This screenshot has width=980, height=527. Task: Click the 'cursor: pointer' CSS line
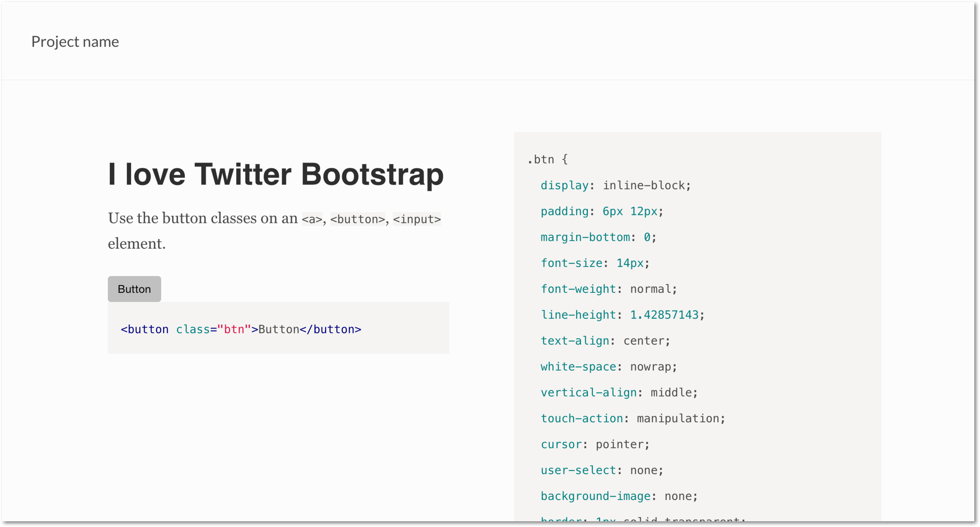(x=595, y=444)
